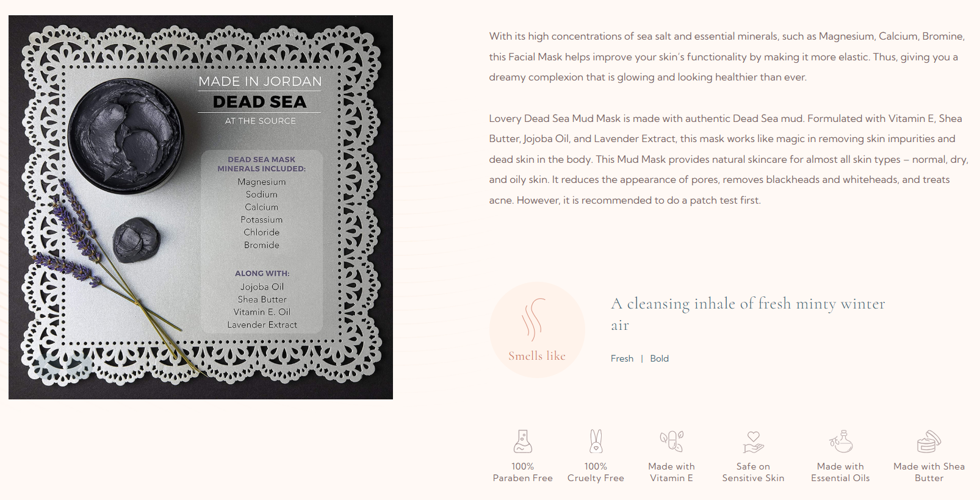
Task: Click the minty winter air scent heading
Action: [748, 314]
